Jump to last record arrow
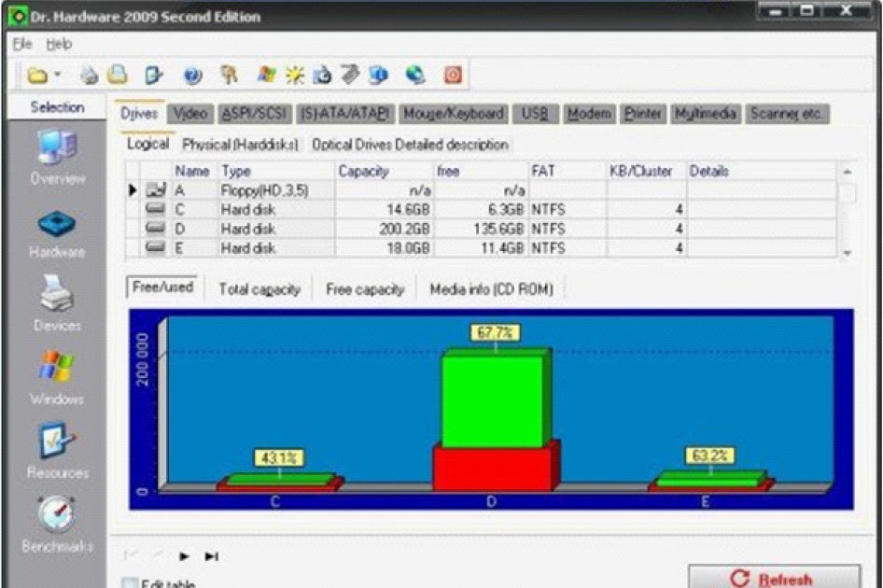 211,556
